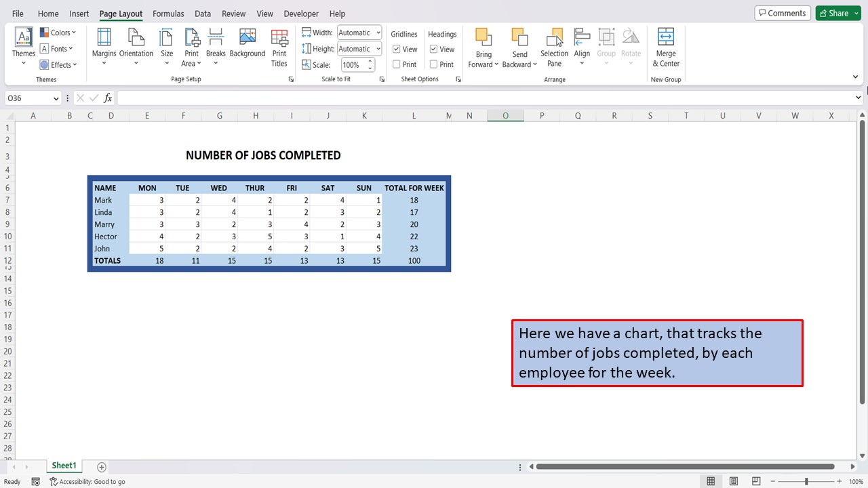Switch to the Formulas tab

pos(168,14)
